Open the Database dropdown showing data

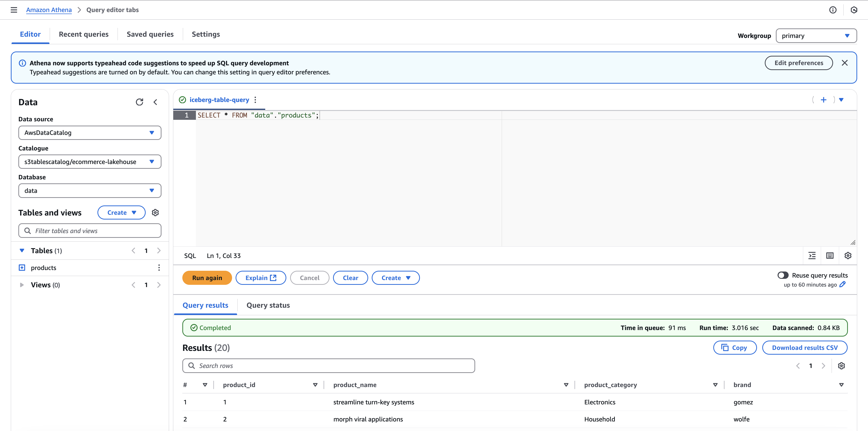click(x=89, y=190)
